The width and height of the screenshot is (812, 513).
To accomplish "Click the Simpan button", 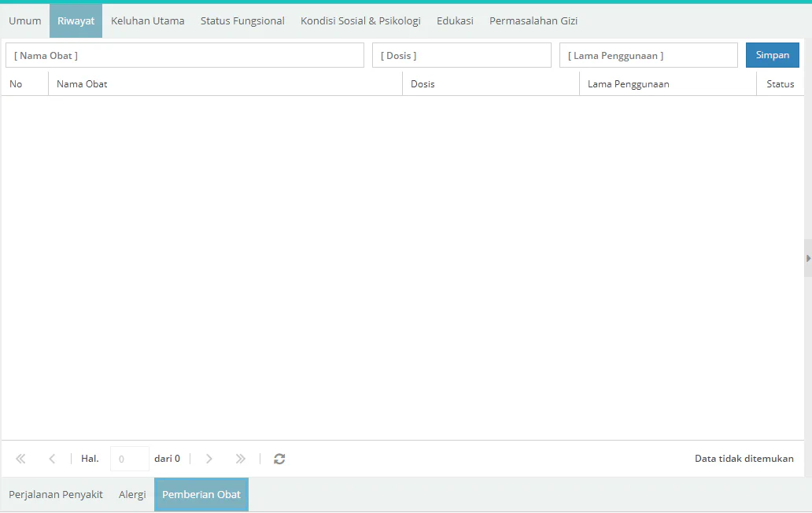I will tap(772, 55).
